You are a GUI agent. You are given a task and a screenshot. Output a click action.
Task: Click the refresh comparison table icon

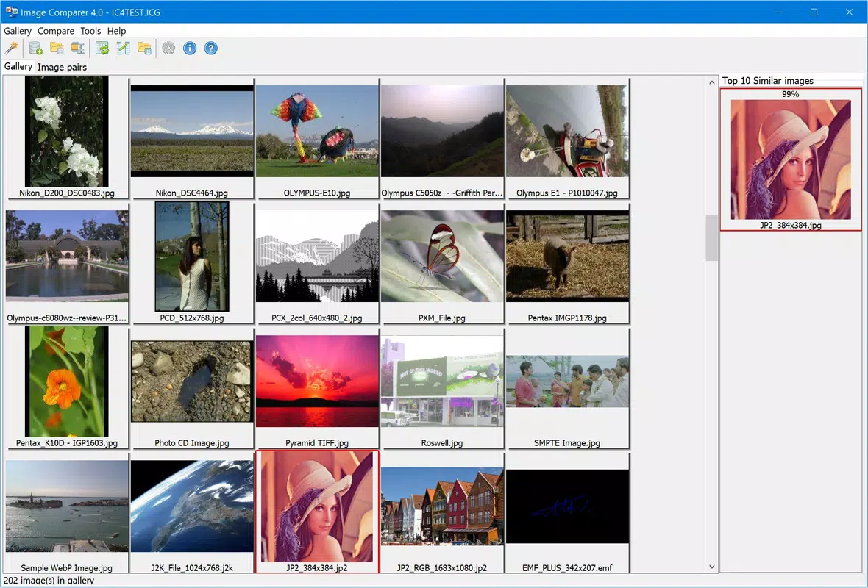coord(102,48)
